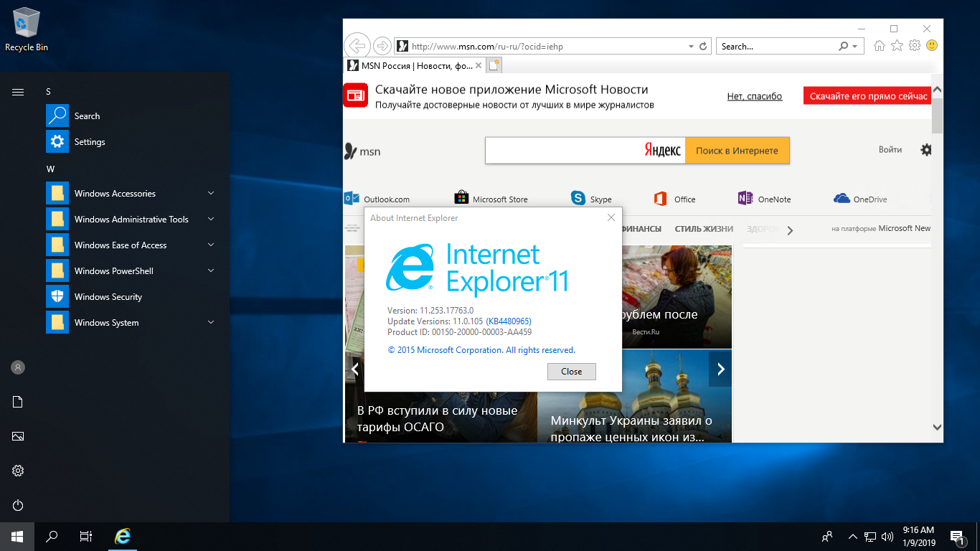The width and height of the screenshot is (980, 551).
Task: Open MSN page settings gear
Action: point(926,150)
